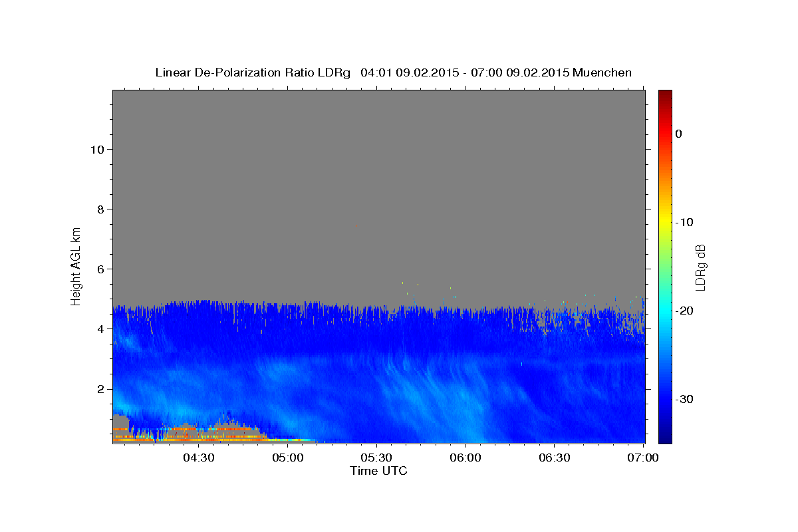This screenshot has height=532, width=798.
Task: Click the colorbar value -30
Action: [x=684, y=399]
